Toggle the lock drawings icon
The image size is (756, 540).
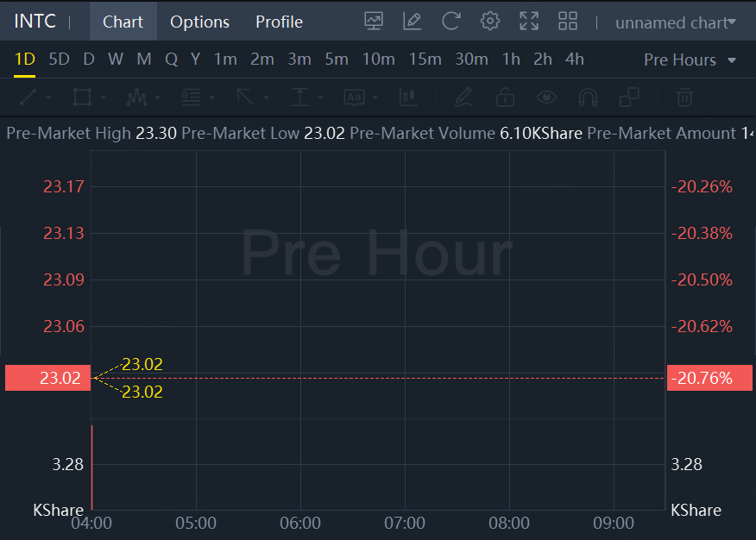click(x=505, y=97)
